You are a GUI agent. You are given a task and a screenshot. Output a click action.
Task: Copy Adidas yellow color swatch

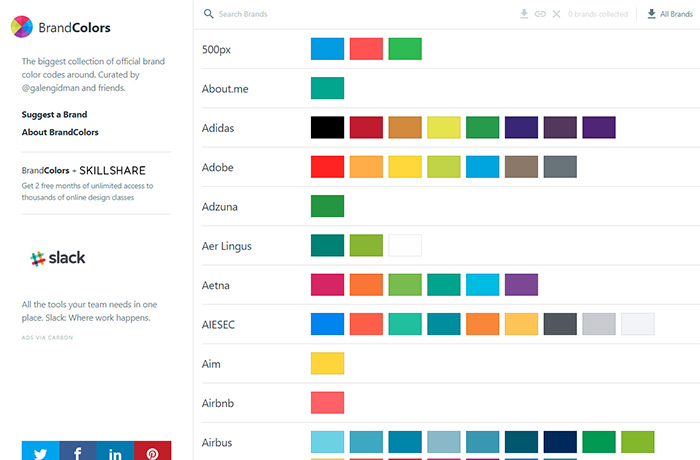pos(444,127)
